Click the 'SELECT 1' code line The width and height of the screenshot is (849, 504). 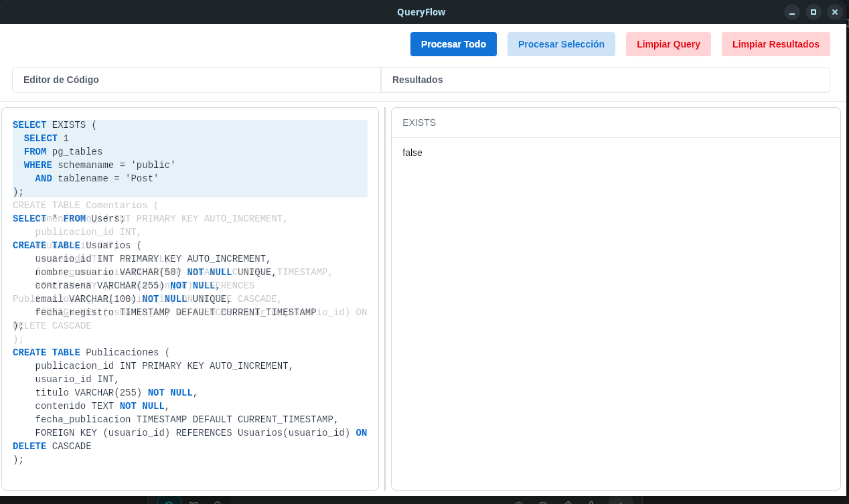(x=46, y=139)
